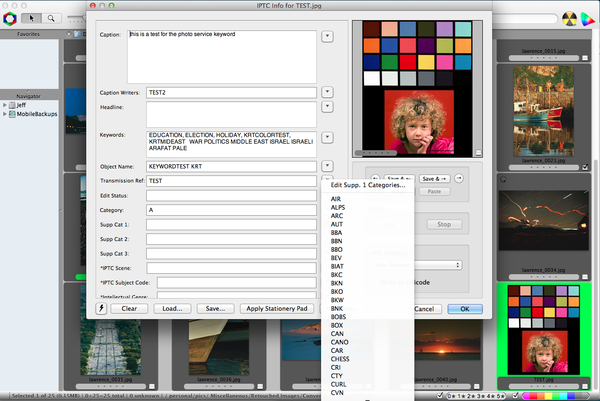This screenshot has width=600, height=401.
Task: Select CHESS from the category list
Action: [x=342, y=358]
